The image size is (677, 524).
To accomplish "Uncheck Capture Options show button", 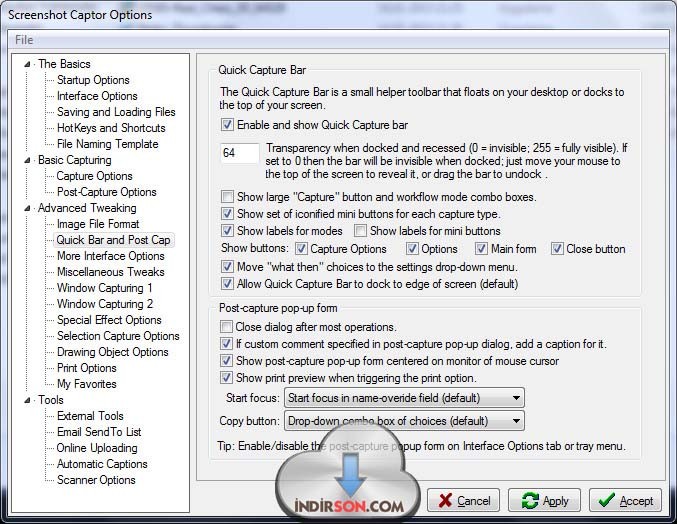I will click(x=301, y=249).
